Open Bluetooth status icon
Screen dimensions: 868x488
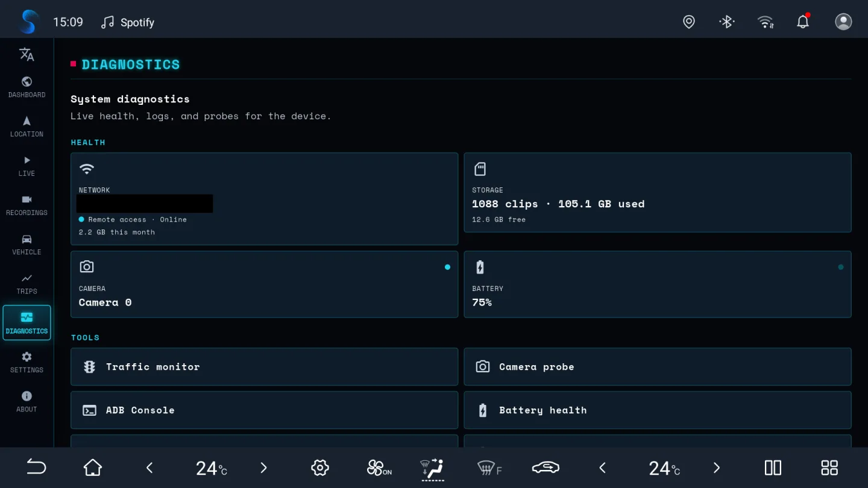pyautogui.click(x=727, y=22)
